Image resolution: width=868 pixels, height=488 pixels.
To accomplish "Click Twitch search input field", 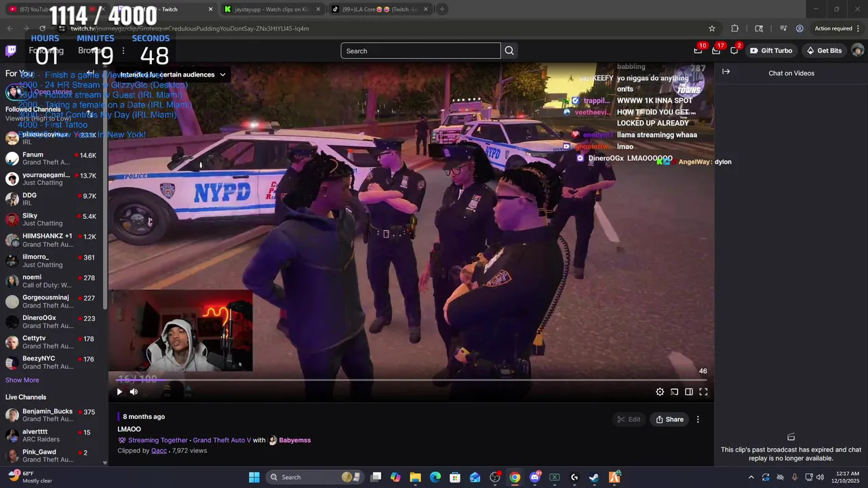I will (x=420, y=51).
